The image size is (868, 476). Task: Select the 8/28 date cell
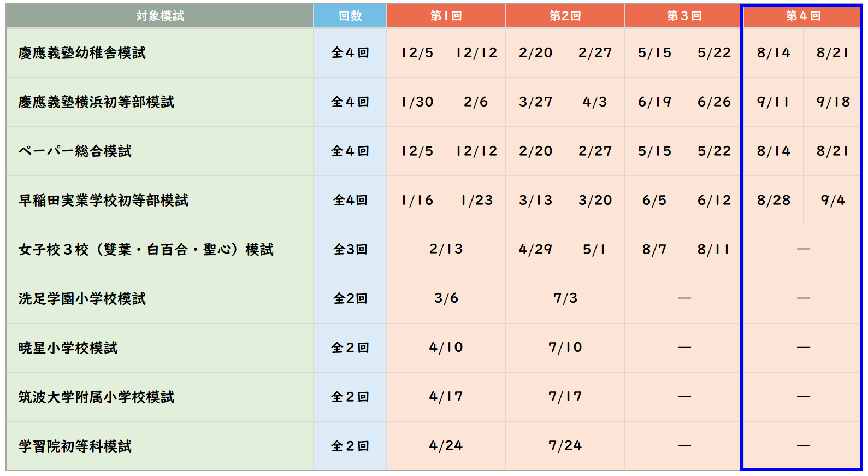[773, 200]
